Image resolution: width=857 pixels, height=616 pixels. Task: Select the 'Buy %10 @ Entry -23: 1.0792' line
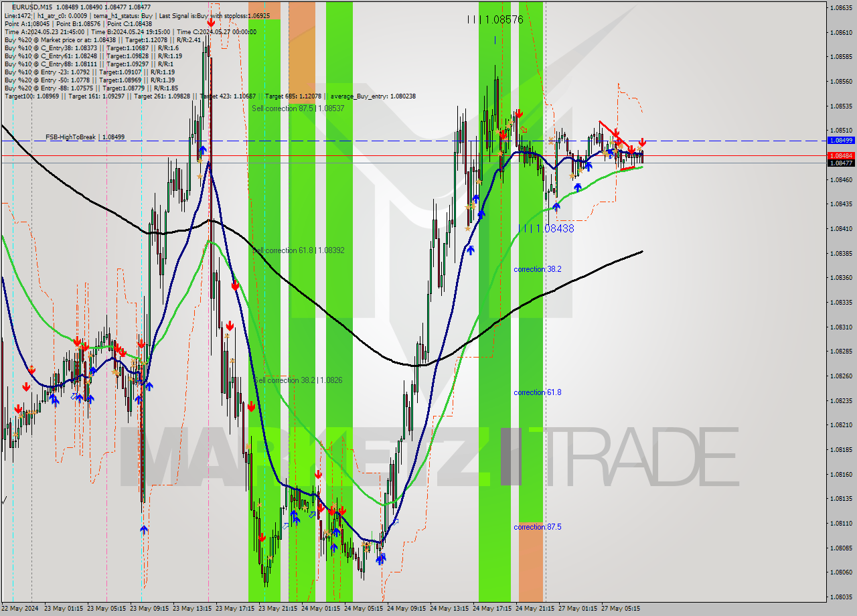pos(89,72)
